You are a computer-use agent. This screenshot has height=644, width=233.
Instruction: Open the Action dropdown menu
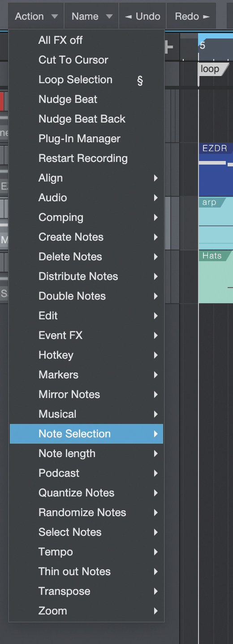tap(36, 16)
